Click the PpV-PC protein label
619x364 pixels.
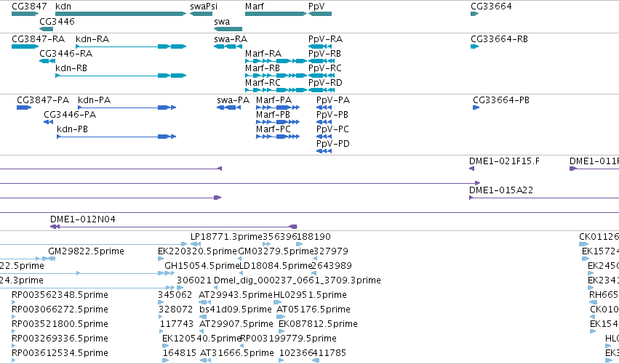coord(332,129)
